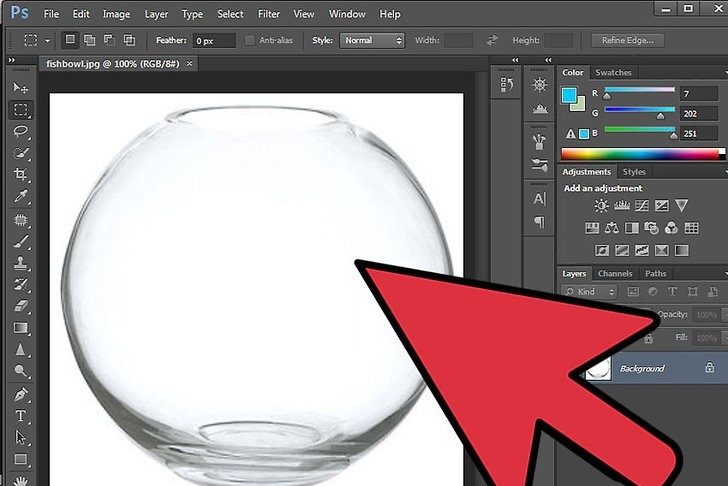Select the Clone Stamp tool
728x486 pixels.
click(x=20, y=263)
